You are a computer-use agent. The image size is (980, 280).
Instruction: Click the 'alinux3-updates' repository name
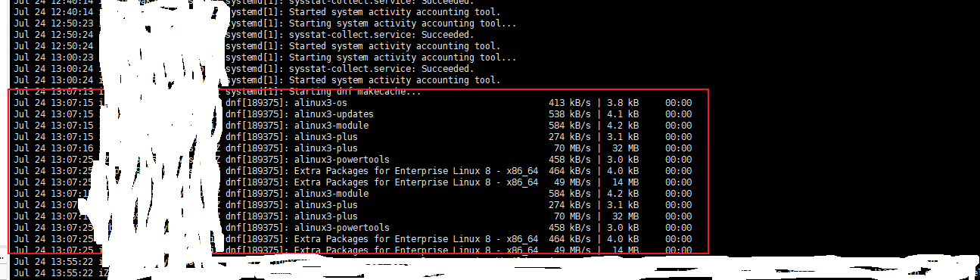point(334,114)
